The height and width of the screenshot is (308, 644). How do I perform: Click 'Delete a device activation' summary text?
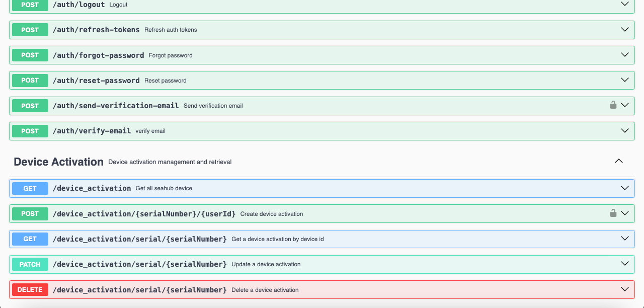click(x=265, y=290)
